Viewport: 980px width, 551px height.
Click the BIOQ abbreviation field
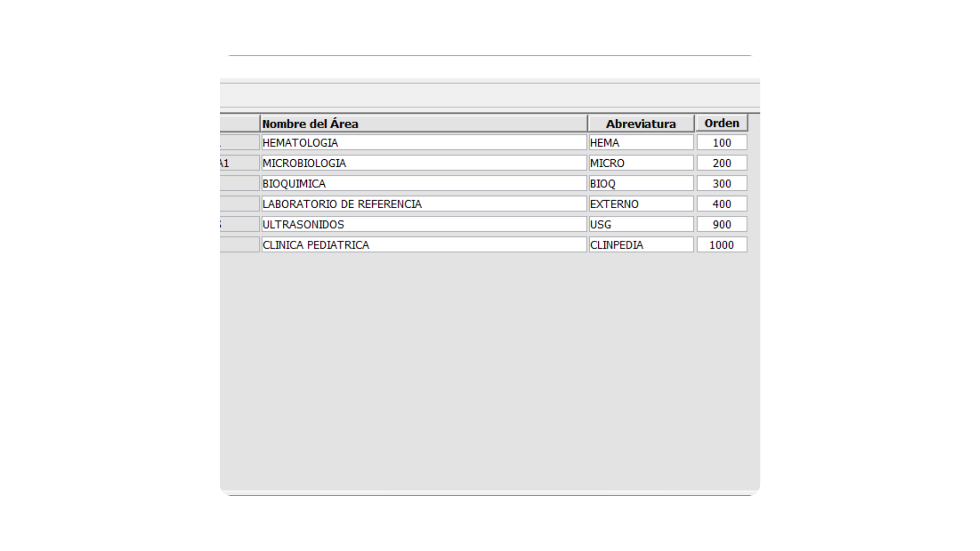[x=641, y=184]
